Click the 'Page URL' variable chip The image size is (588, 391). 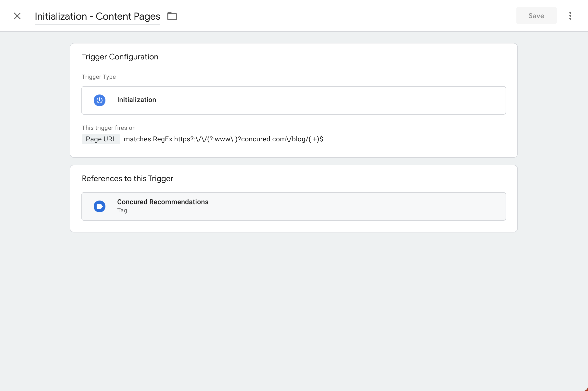point(101,139)
